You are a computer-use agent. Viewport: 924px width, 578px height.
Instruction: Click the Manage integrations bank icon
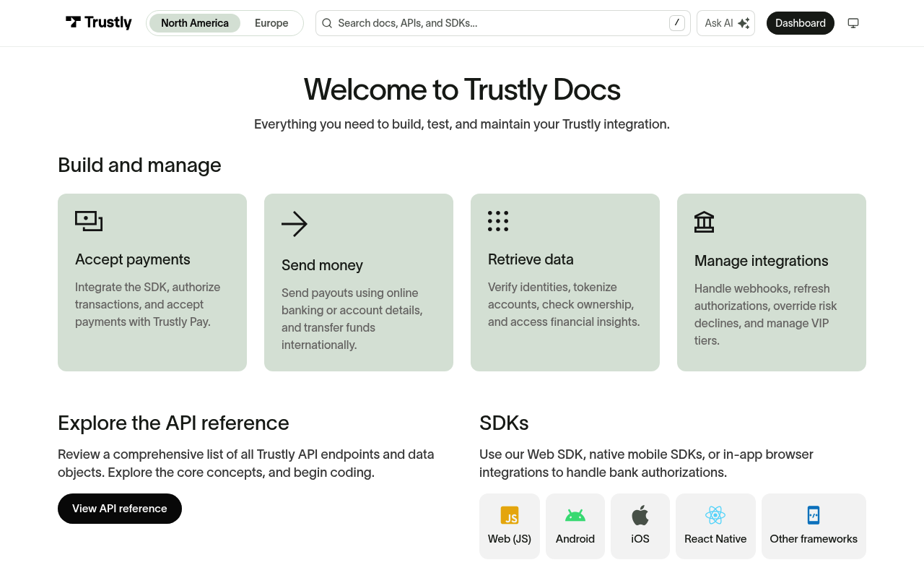[x=704, y=222]
